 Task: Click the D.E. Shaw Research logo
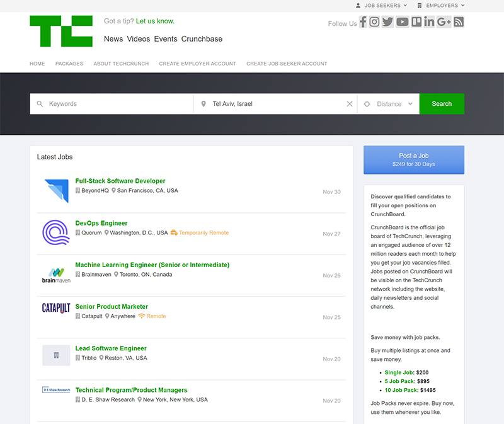(56, 390)
